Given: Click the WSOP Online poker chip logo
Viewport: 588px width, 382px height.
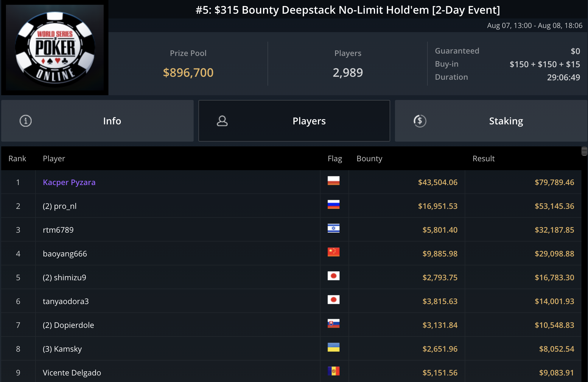Looking at the screenshot, I should (55, 48).
